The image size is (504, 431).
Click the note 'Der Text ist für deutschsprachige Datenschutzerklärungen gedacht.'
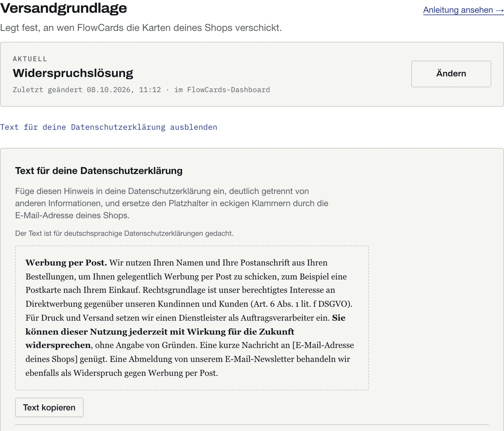(124, 233)
